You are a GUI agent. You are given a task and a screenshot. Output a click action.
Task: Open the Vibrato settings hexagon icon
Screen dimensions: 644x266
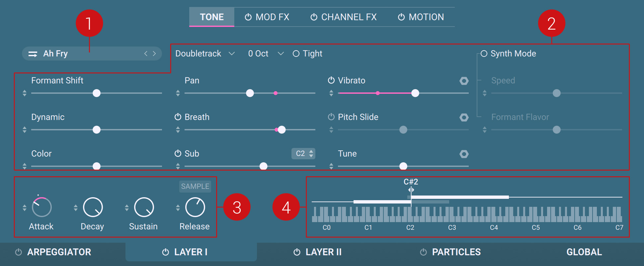[464, 81]
